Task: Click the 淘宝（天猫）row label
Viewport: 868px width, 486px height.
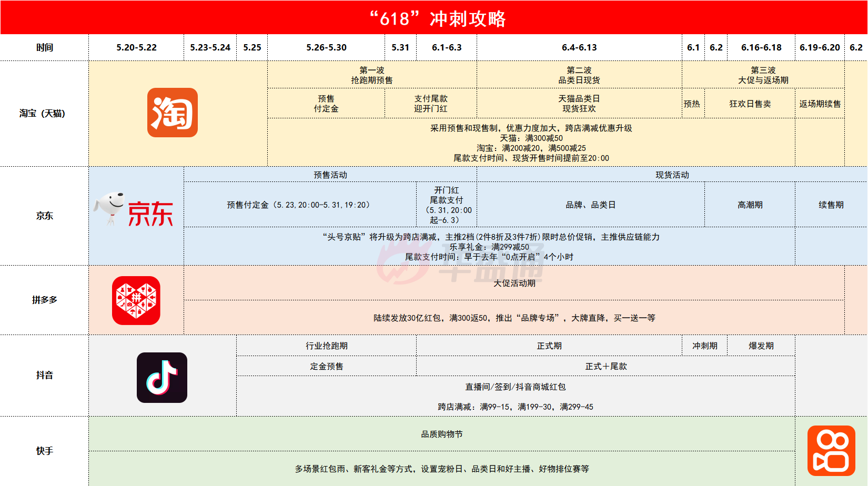Action: (x=45, y=114)
